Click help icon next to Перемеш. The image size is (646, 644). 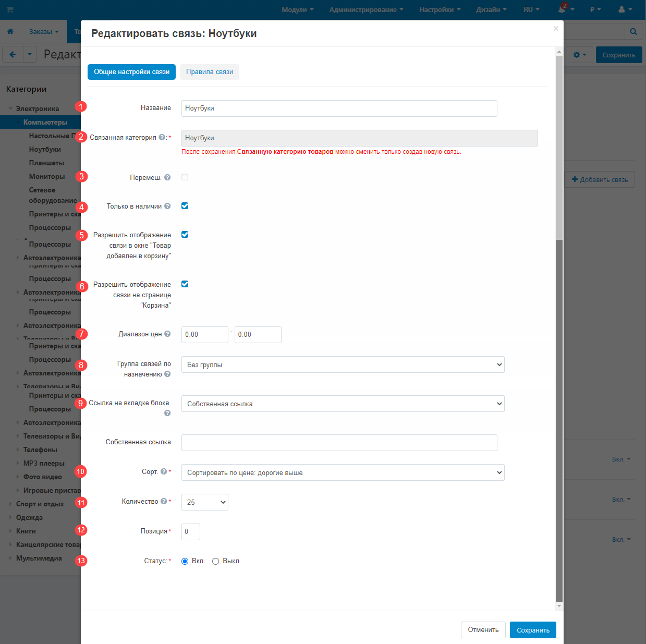(x=167, y=177)
